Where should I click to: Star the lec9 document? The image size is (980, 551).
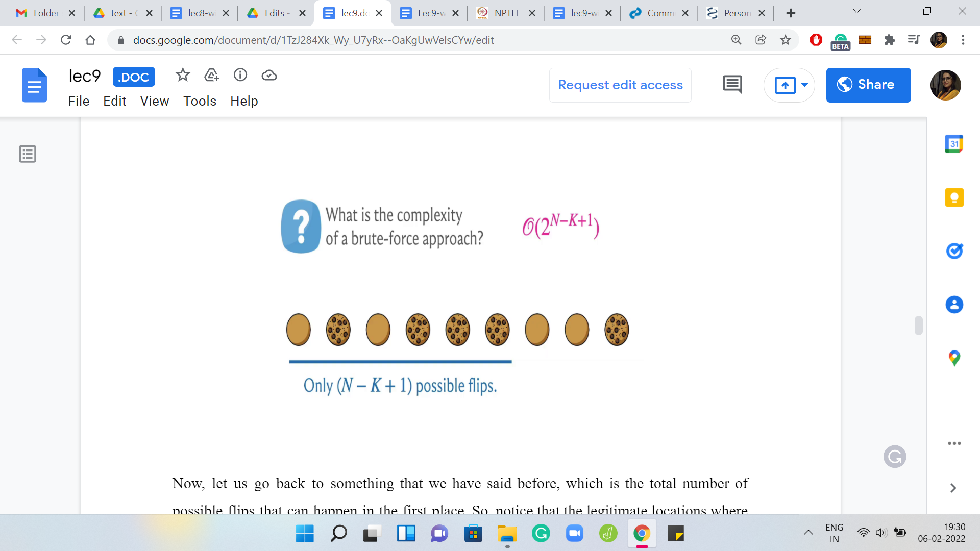click(183, 76)
